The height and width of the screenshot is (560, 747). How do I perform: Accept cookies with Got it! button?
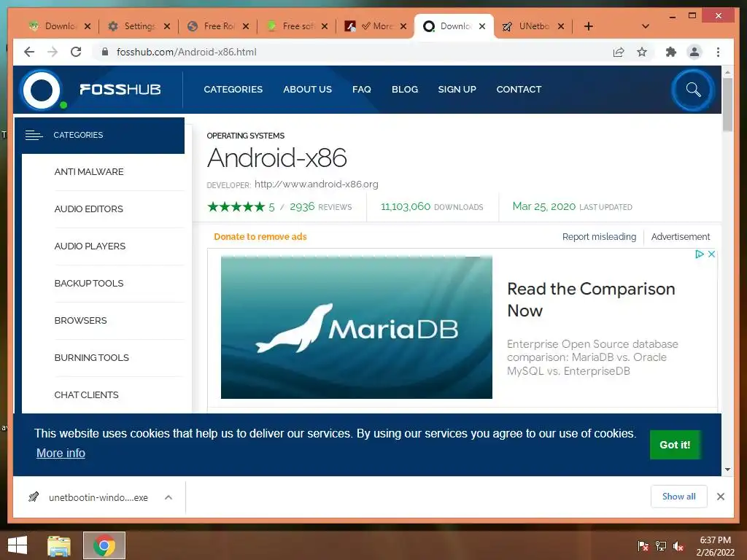tap(675, 445)
